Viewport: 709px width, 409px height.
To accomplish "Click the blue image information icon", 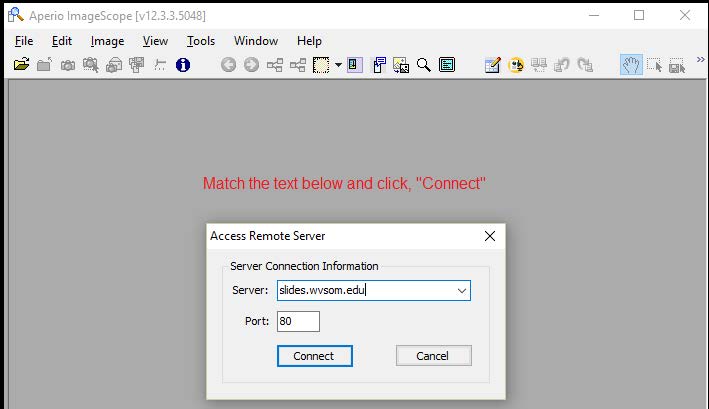I will pos(183,65).
